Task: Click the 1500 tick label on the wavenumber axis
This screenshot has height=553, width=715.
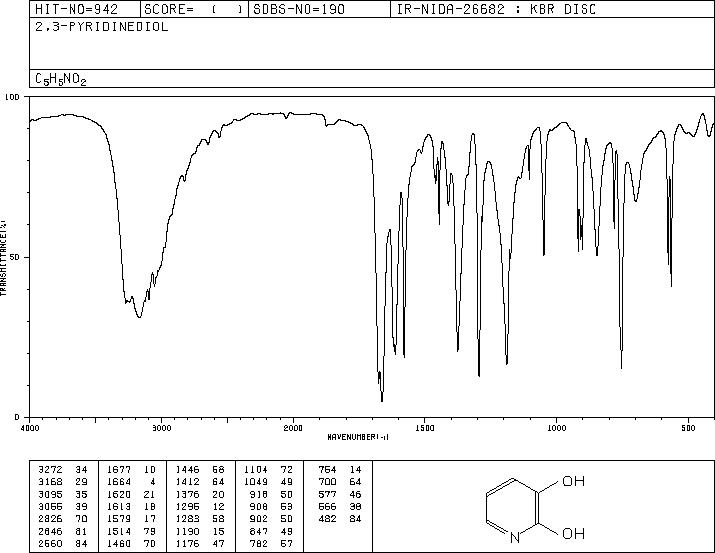Action: click(x=425, y=428)
